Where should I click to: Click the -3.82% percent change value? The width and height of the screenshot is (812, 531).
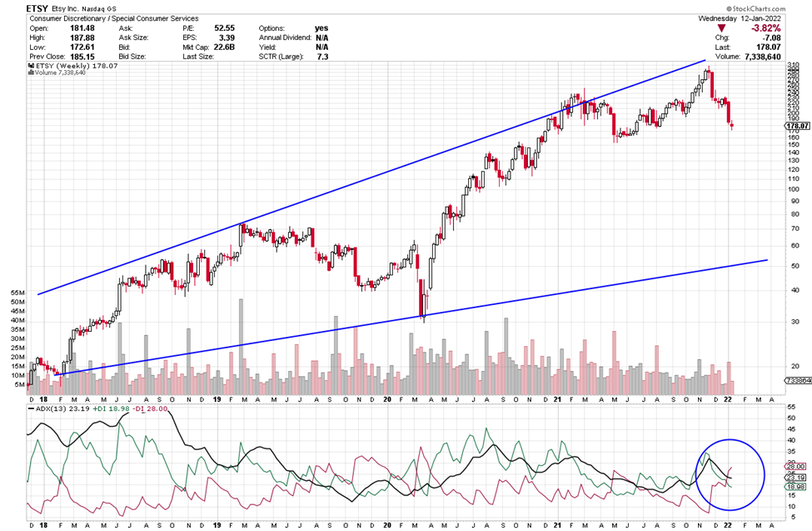765,28
